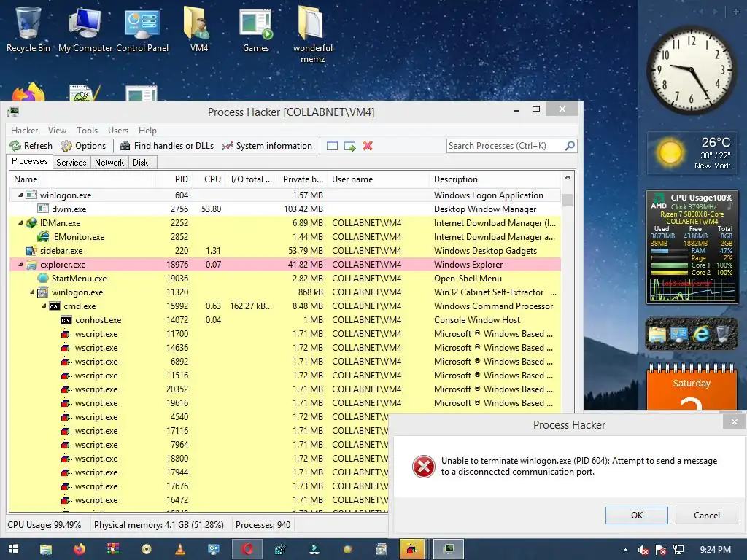The image size is (747, 560).
Task: Click the Refresh toolbar button
Action: (x=31, y=146)
